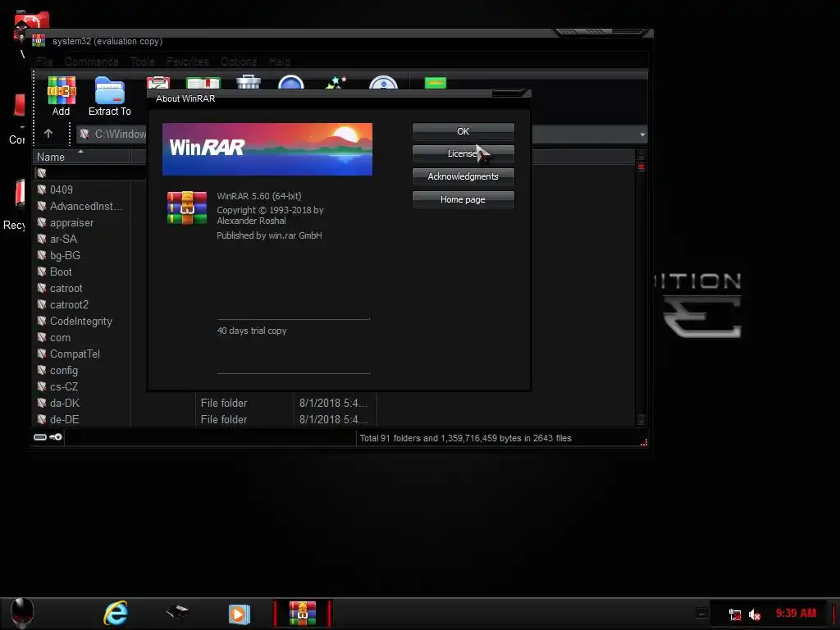This screenshot has height=630, width=840.
Task: Select the da-DK folder
Action: pyautogui.click(x=64, y=404)
